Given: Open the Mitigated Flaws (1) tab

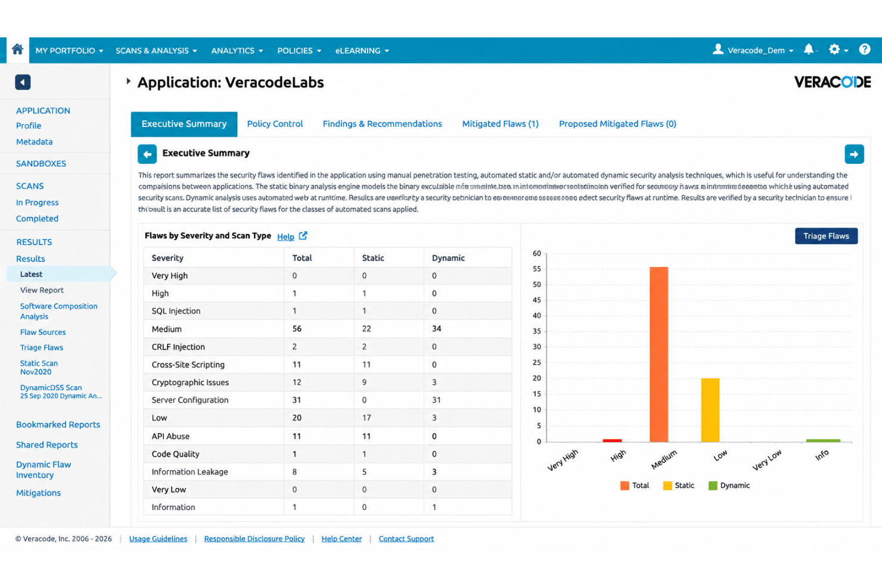Looking at the screenshot, I should [x=501, y=124].
